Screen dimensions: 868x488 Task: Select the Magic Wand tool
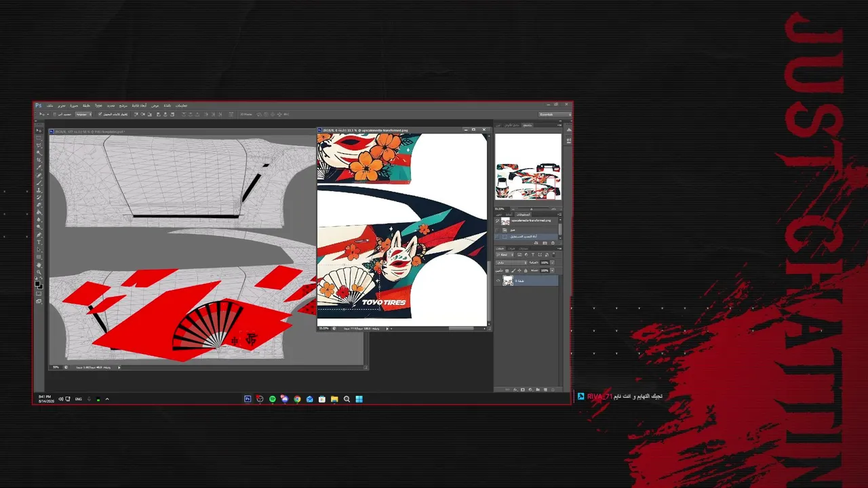(39, 152)
